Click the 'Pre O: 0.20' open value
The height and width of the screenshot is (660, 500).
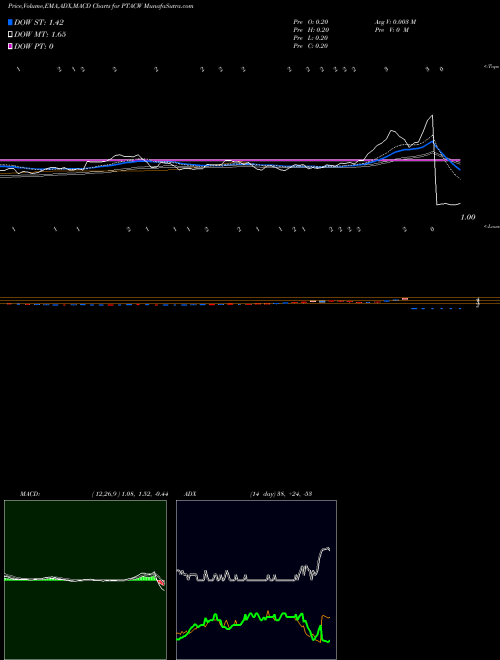pyautogui.click(x=311, y=22)
